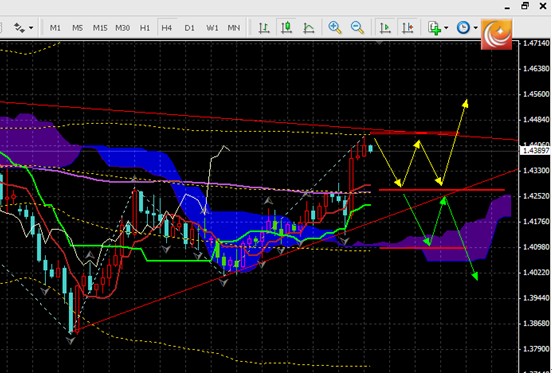Screen dimensions: 552x376
Task: Expand the periods dropdown arrow
Action: (475, 28)
